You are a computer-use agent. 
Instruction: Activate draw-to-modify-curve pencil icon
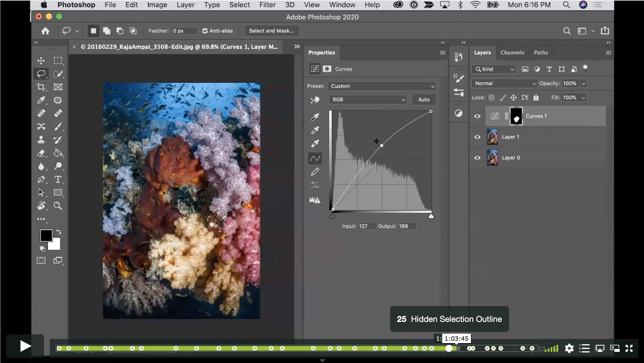(x=315, y=172)
